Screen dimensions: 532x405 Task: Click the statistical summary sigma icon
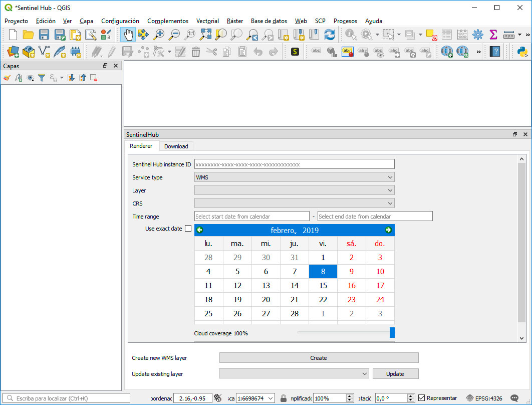(493, 35)
